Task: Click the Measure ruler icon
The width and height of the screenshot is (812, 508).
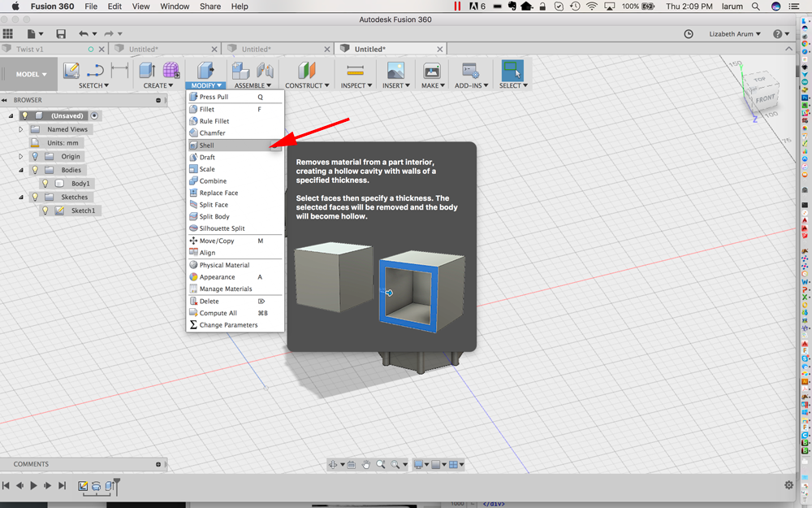Action: [356, 71]
